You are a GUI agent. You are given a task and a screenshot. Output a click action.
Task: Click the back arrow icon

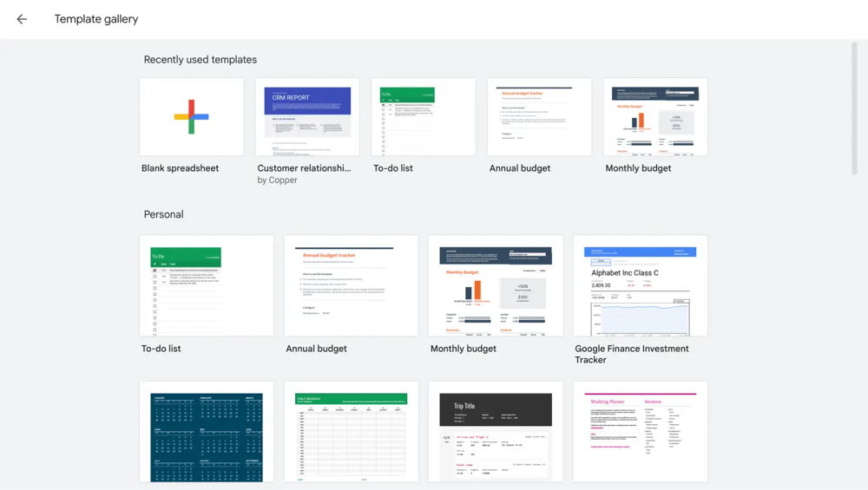click(22, 19)
